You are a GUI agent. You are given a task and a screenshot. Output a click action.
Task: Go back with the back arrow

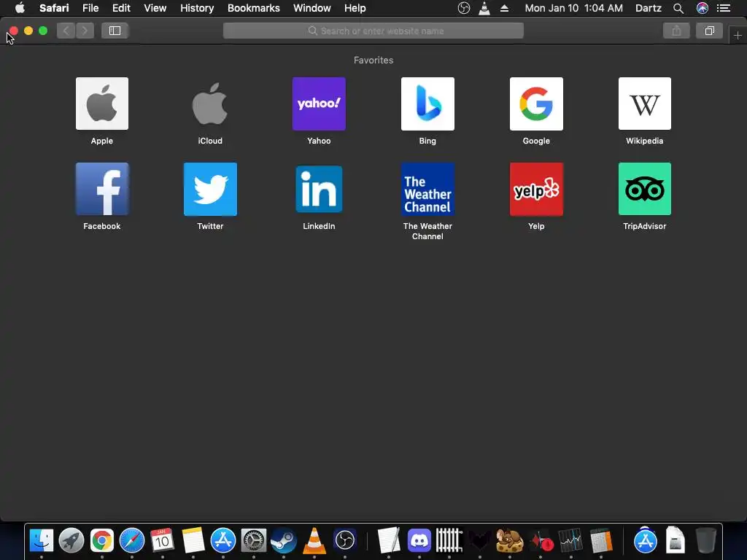(x=66, y=31)
